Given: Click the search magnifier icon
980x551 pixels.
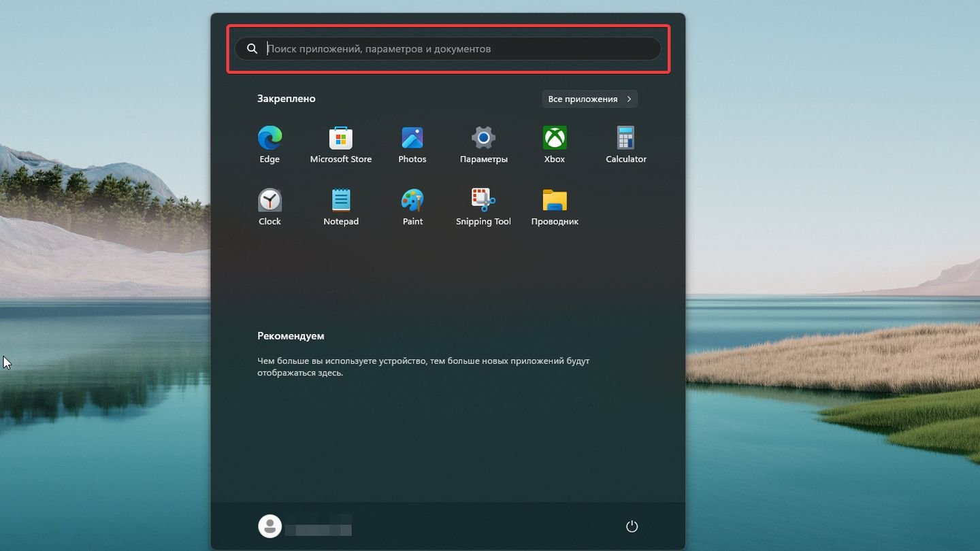Looking at the screenshot, I should pos(252,49).
